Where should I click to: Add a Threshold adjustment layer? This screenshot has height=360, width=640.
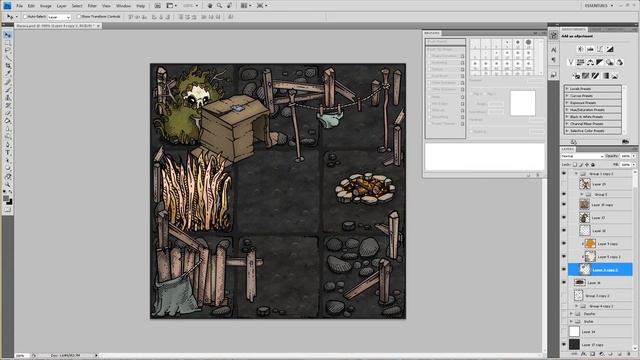tap(596, 76)
